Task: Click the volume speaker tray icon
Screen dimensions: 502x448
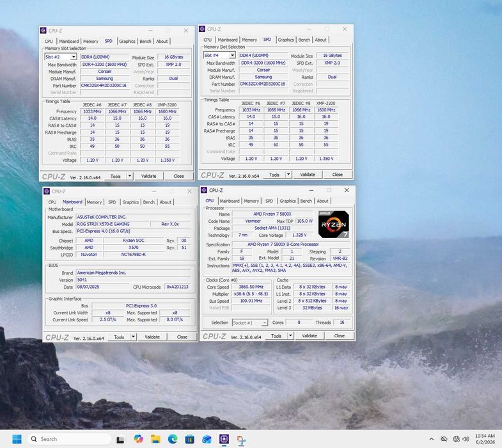Action: (x=466, y=439)
